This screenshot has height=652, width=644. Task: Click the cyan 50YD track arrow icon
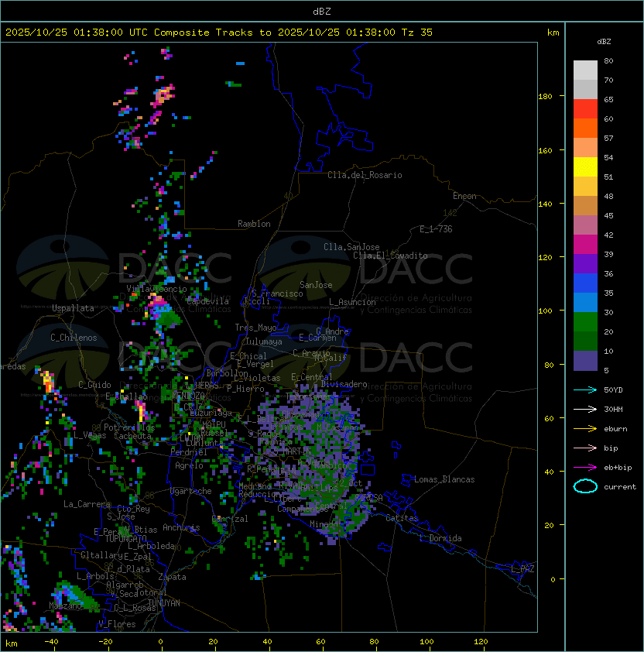tap(585, 390)
